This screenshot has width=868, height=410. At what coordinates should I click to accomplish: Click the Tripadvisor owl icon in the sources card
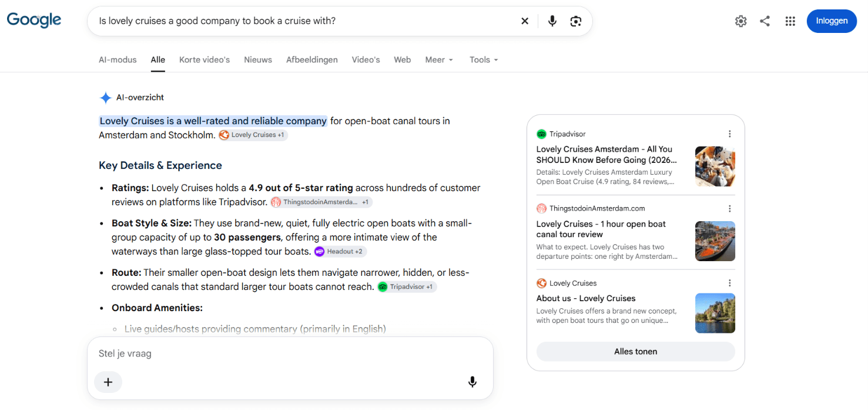pyautogui.click(x=541, y=134)
